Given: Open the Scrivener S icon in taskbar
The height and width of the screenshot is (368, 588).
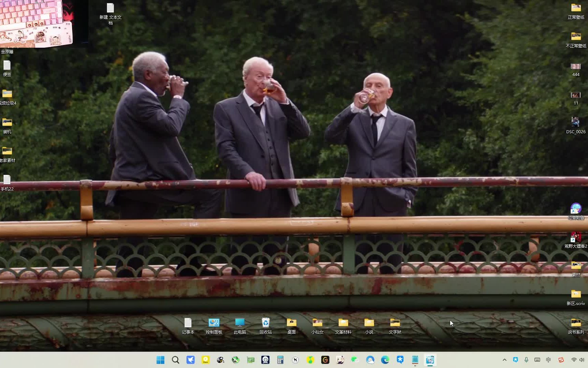Looking at the screenshot, I should (295, 360).
